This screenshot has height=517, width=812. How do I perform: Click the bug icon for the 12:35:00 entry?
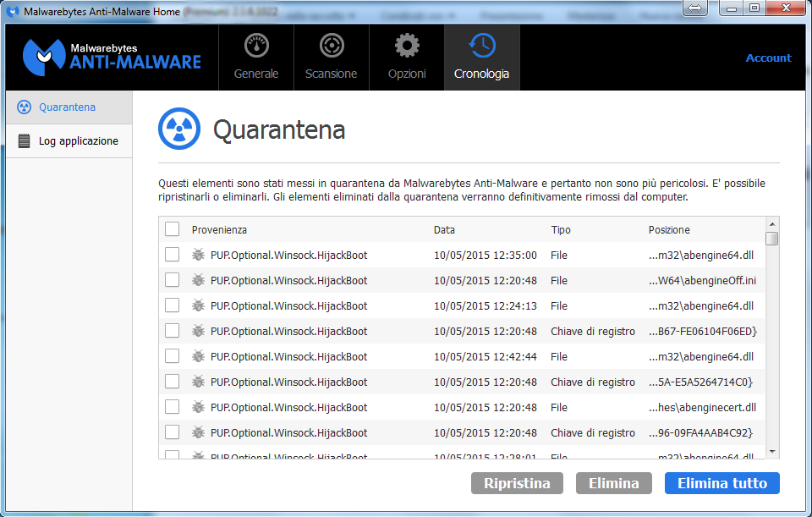pyautogui.click(x=198, y=255)
